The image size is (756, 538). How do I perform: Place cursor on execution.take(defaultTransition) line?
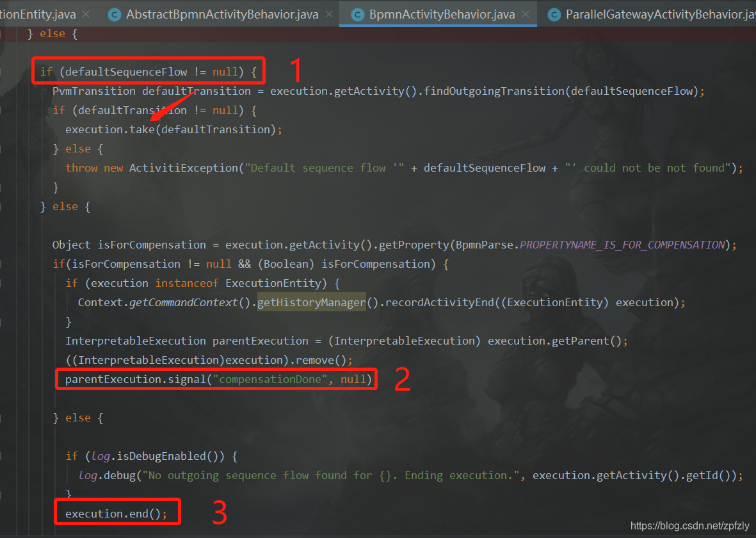pyautogui.click(x=173, y=129)
